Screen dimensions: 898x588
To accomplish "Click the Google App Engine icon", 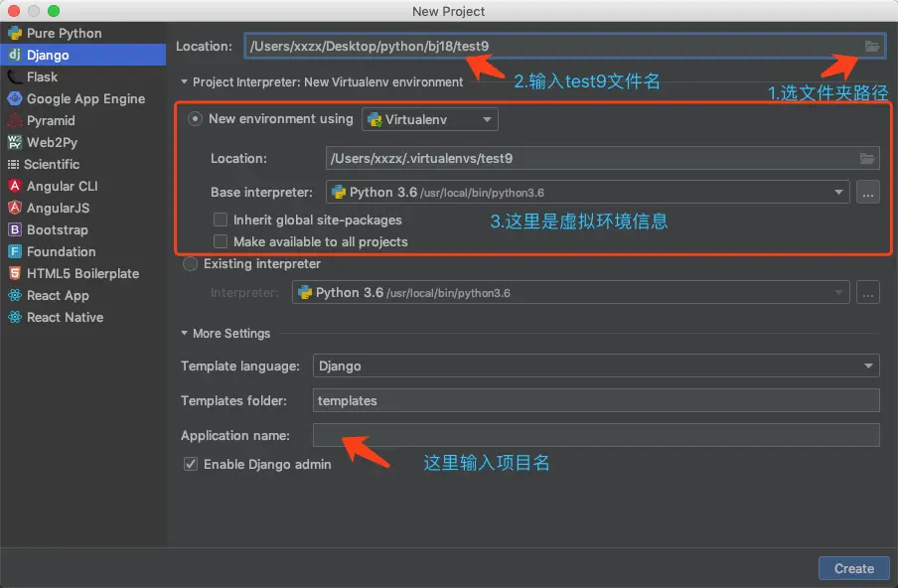I will 15,98.
